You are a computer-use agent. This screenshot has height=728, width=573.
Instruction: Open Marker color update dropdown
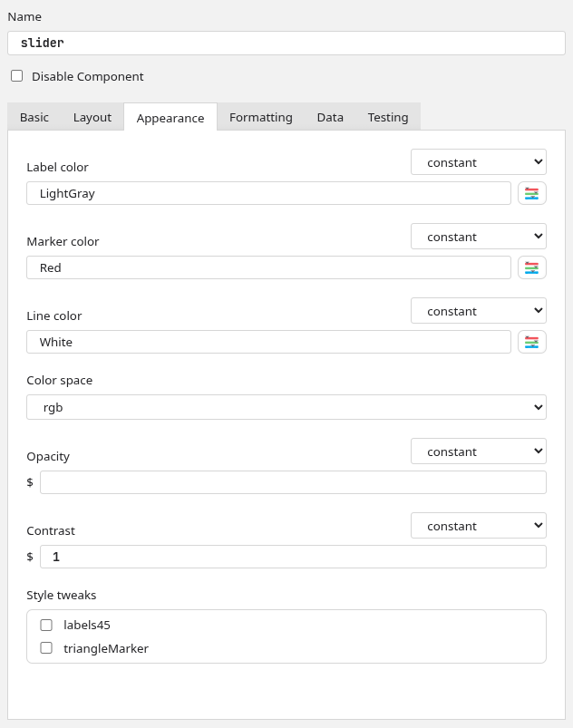(x=479, y=237)
